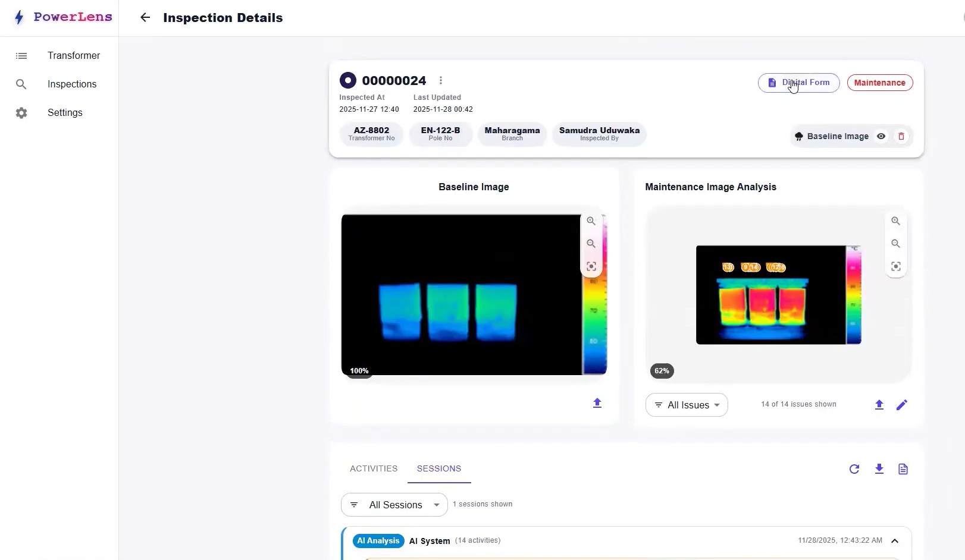Go to Inspections in the sidebar

pos(71,84)
